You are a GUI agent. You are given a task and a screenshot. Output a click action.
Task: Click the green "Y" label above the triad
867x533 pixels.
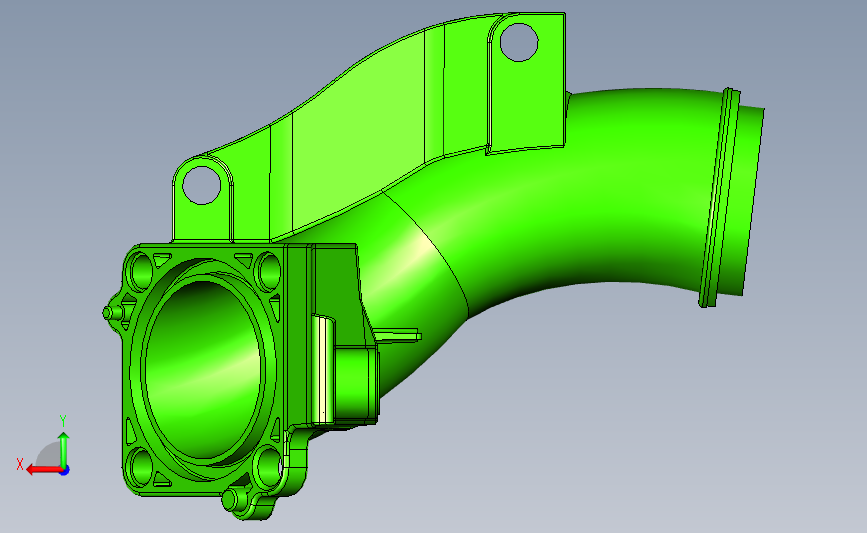[x=63, y=422]
